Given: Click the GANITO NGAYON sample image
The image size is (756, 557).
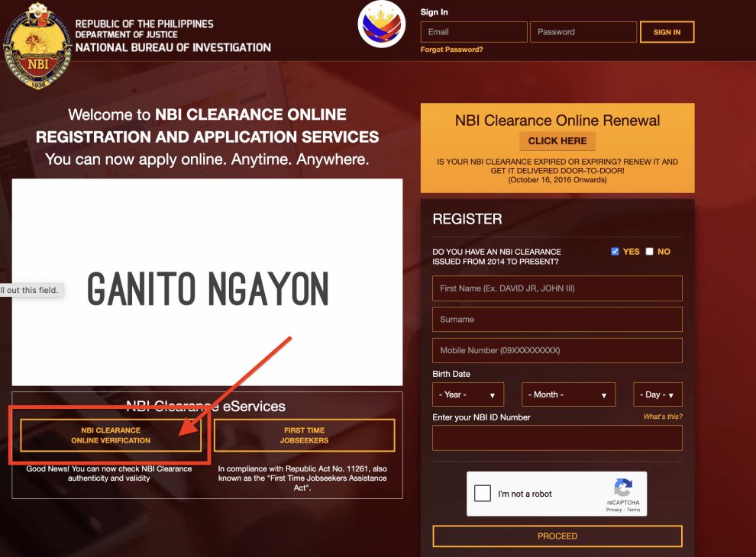Looking at the screenshot, I should tap(207, 282).
